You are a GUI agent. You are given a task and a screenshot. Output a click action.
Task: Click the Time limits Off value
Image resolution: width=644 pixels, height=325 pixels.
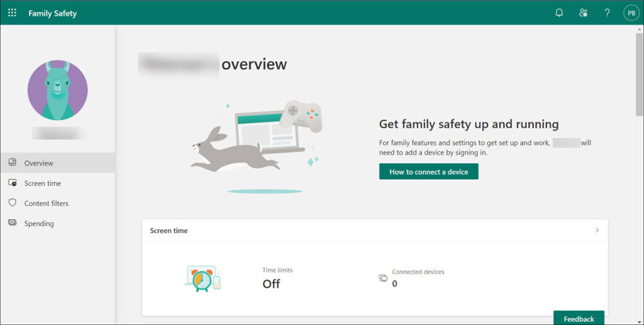(x=271, y=284)
